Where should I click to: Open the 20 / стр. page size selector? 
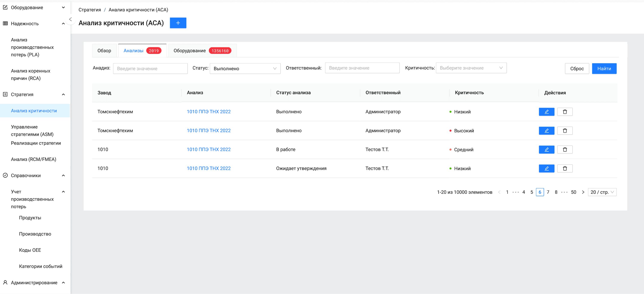tap(602, 192)
